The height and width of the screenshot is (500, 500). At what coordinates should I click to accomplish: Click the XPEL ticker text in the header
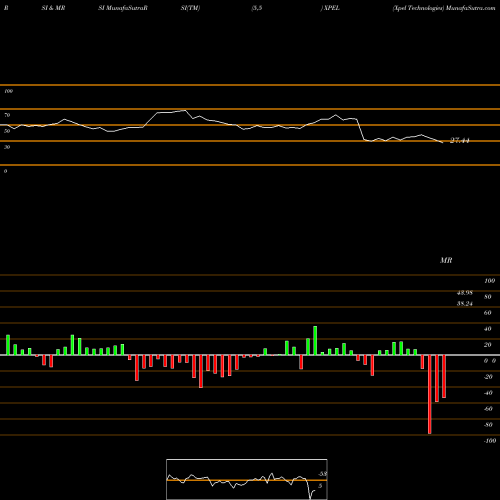pos(331,8)
